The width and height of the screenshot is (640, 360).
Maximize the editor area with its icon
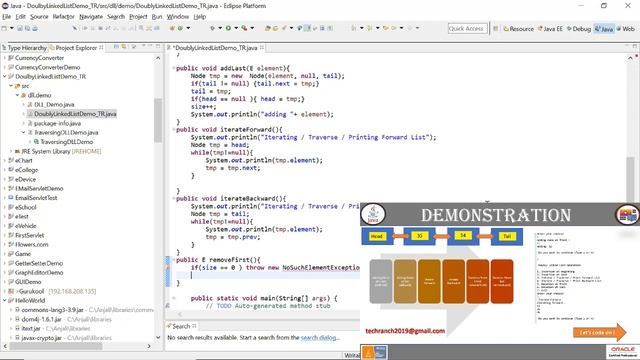(635, 47)
